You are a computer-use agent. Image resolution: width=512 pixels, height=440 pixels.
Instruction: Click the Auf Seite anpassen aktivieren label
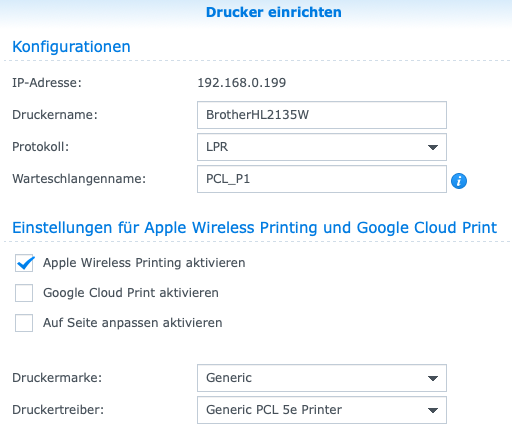[133, 323]
